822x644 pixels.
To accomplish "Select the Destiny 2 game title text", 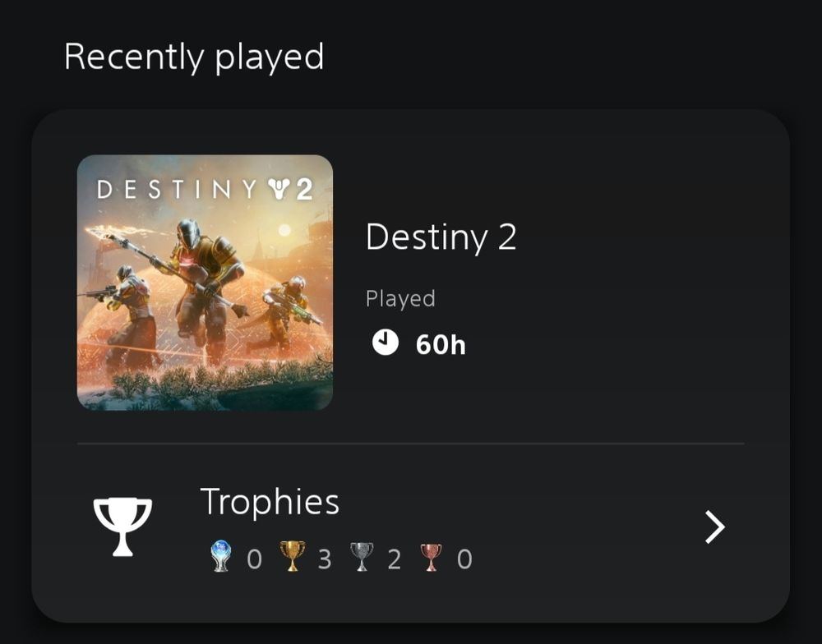I will pyautogui.click(x=441, y=237).
